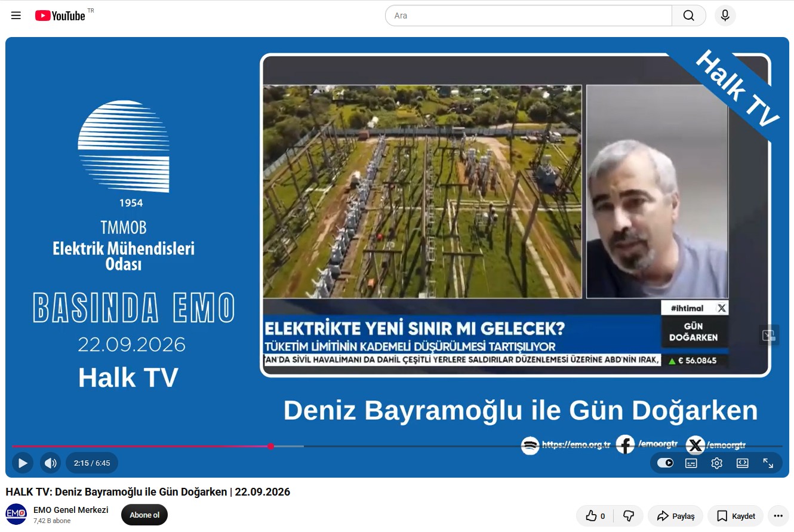This screenshot has height=532, width=794.
Task: Open player settings gear
Action: pyautogui.click(x=717, y=463)
